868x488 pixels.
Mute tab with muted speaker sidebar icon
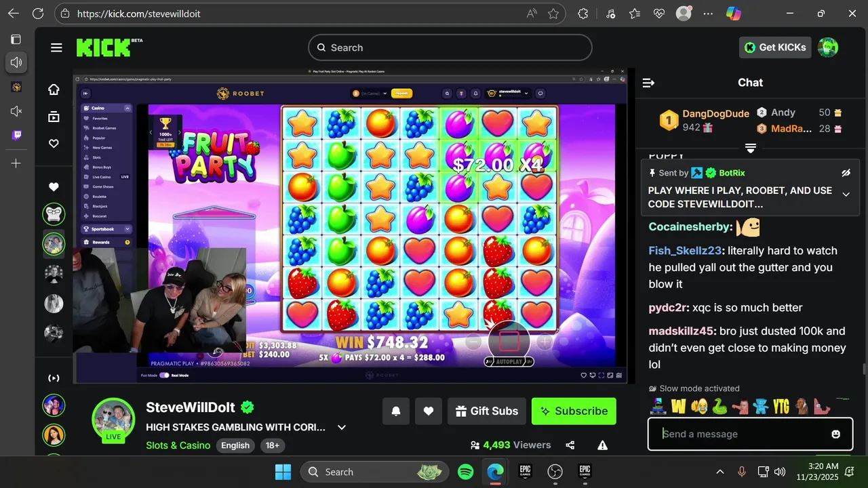pos(16,111)
